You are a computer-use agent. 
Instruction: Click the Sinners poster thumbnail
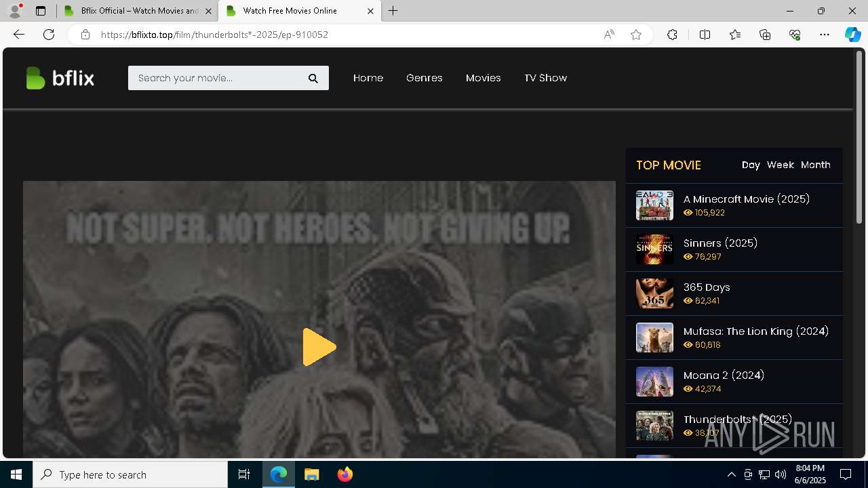click(654, 249)
